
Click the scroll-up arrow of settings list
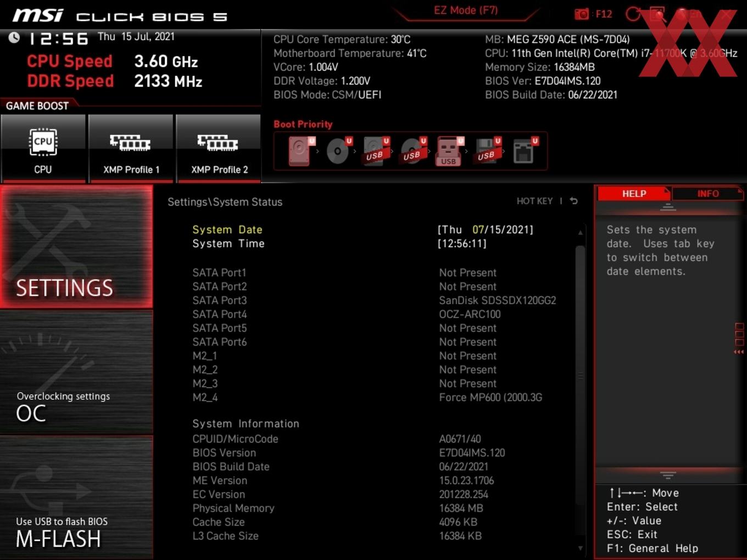pos(580,233)
